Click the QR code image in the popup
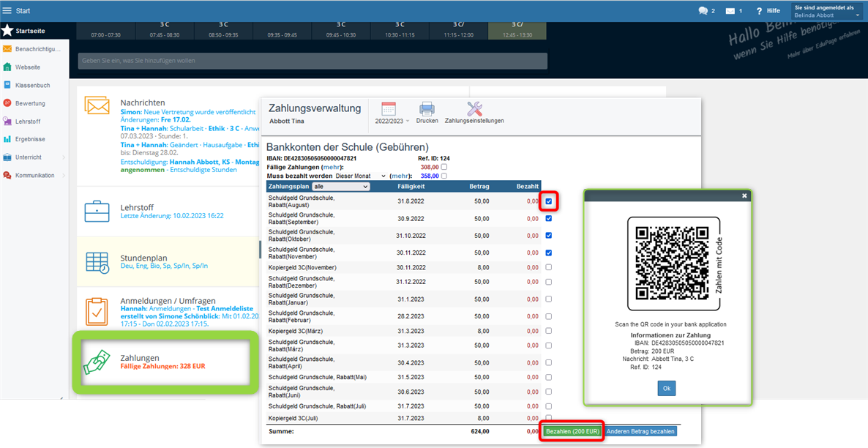The height and width of the screenshot is (448, 868). pos(671,263)
